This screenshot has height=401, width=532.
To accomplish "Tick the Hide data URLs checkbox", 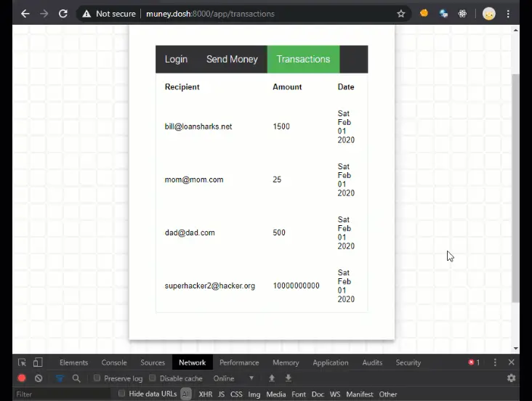I will [121, 394].
